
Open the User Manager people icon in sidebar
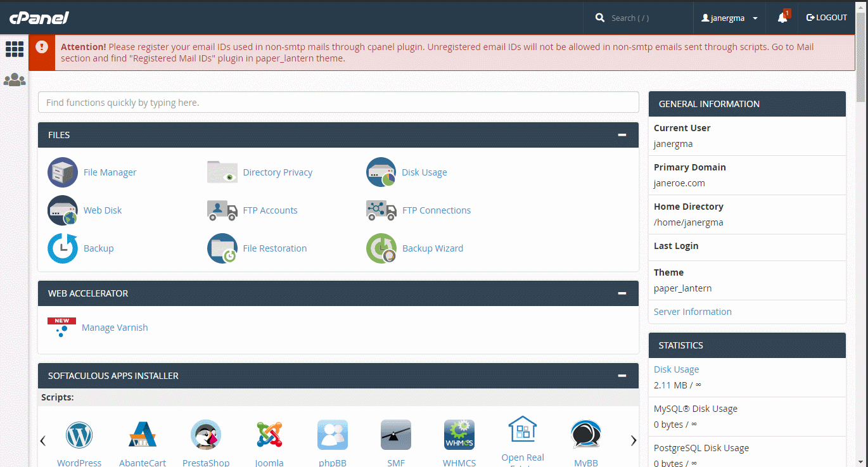tap(15, 80)
